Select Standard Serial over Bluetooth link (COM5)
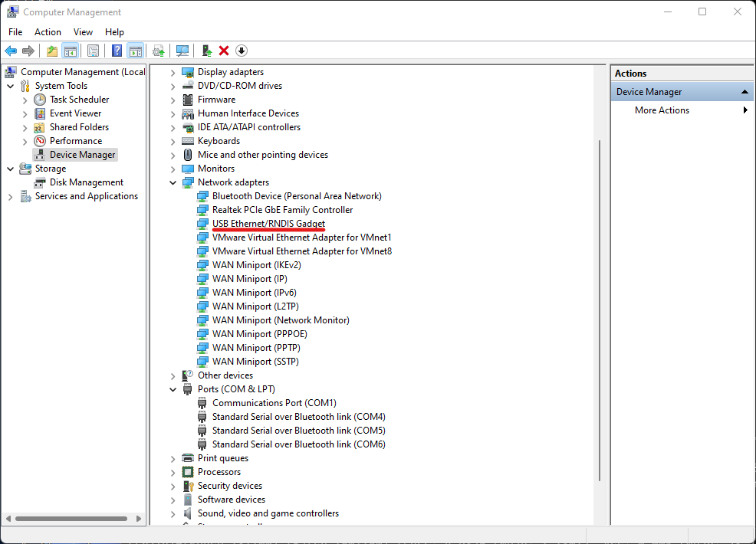Screen dimensions: 756x544 point(299,431)
